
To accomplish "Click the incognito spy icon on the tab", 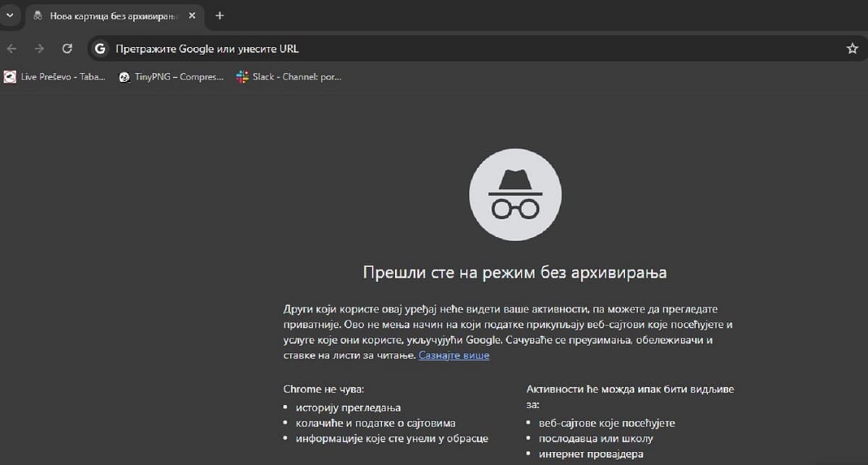I will [38, 14].
